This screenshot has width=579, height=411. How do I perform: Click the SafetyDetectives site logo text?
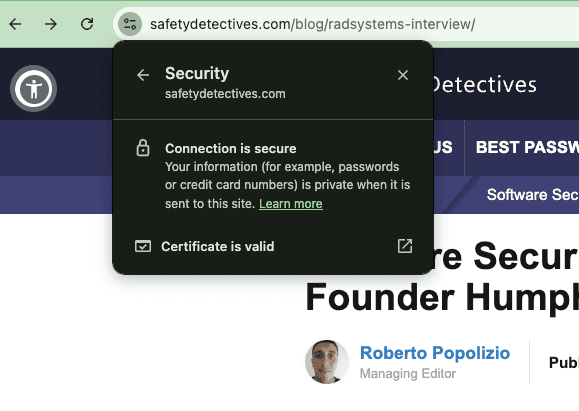click(x=484, y=85)
